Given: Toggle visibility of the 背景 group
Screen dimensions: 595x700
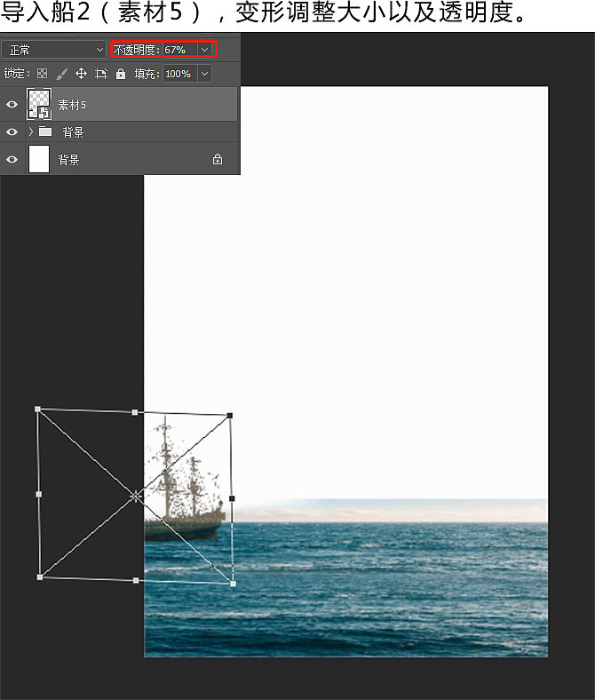Looking at the screenshot, I should 12,132.
